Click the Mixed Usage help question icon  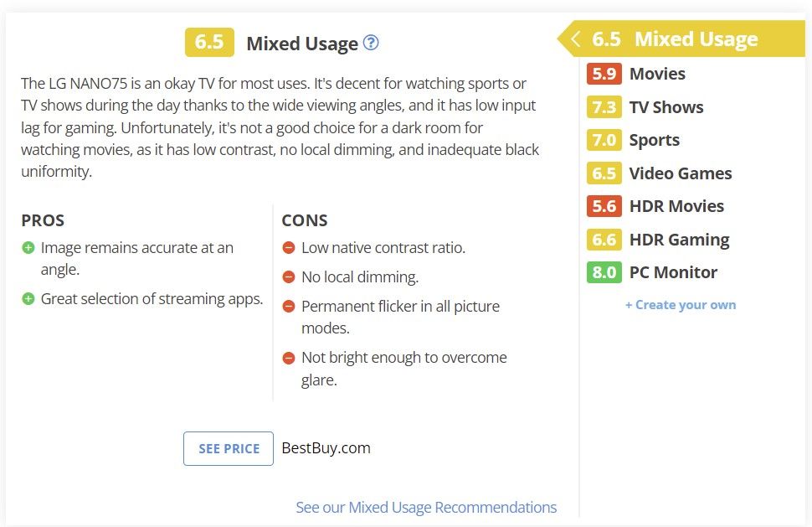pyautogui.click(x=371, y=43)
